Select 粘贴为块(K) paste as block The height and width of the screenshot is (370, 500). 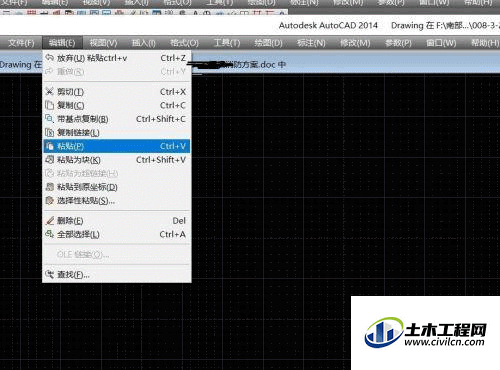(x=117, y=160)
